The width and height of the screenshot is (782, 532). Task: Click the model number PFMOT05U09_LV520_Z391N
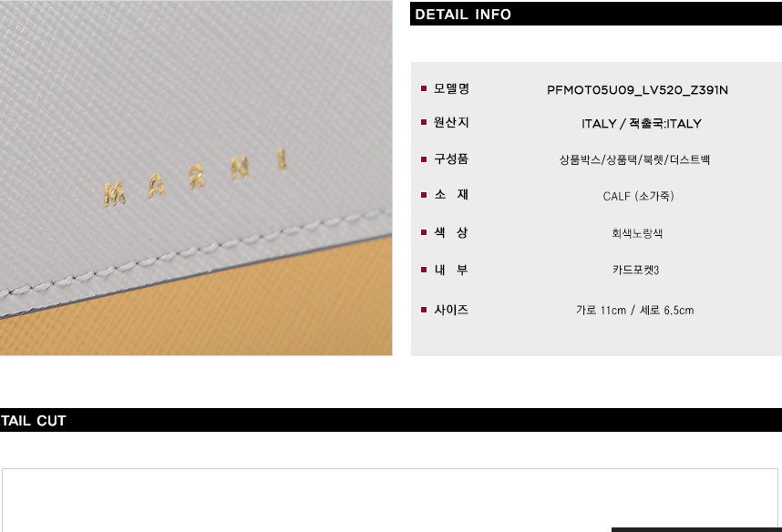(637, 90)
